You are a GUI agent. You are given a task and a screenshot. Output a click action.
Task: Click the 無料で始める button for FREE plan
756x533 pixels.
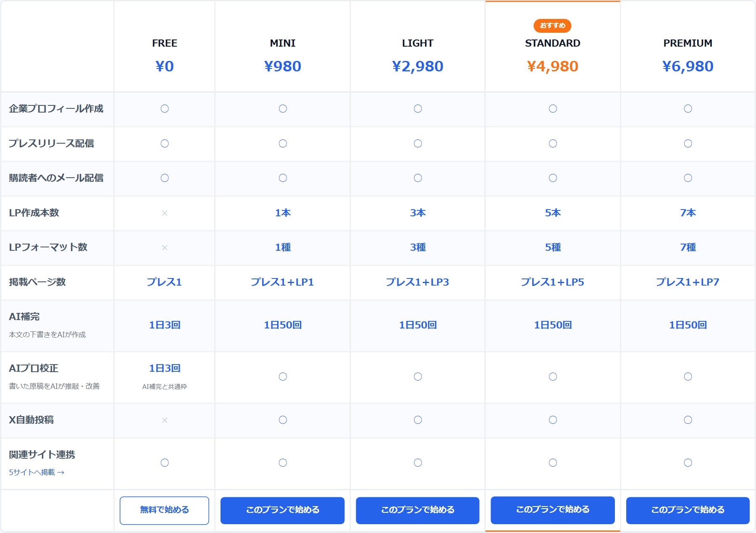[x=164, y=510]
